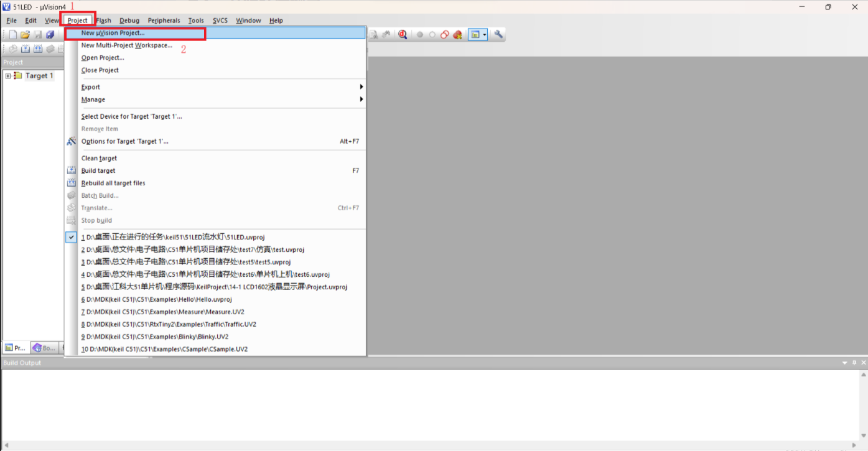Click the Save All toolbar icon

point(50,35)
